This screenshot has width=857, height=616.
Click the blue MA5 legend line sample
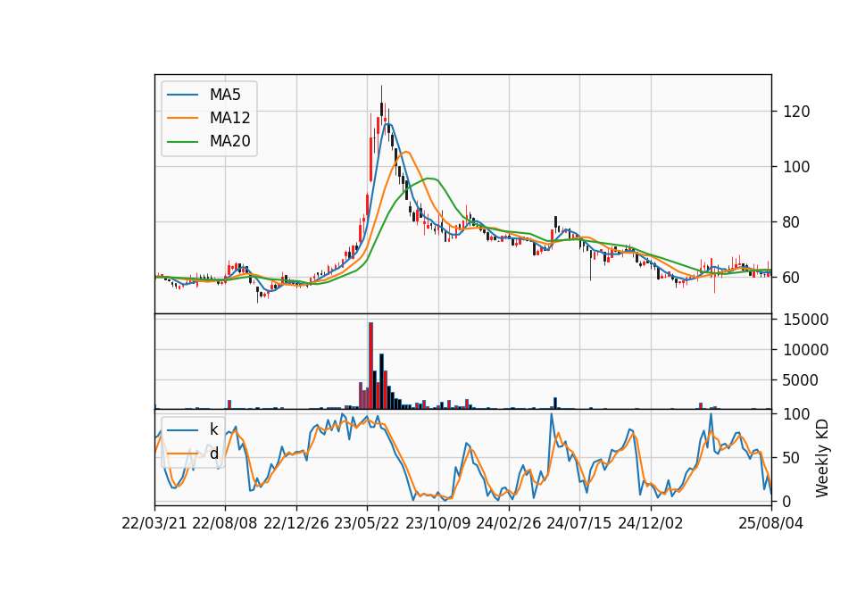click(182, 96)
